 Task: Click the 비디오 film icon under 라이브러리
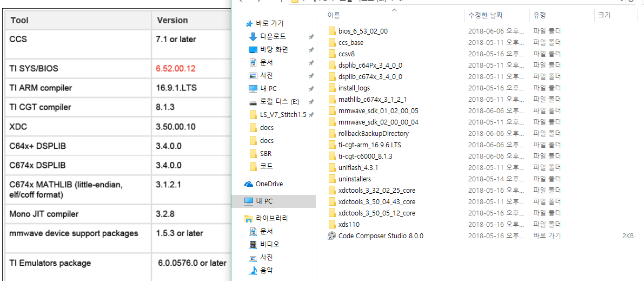[253, 244]
